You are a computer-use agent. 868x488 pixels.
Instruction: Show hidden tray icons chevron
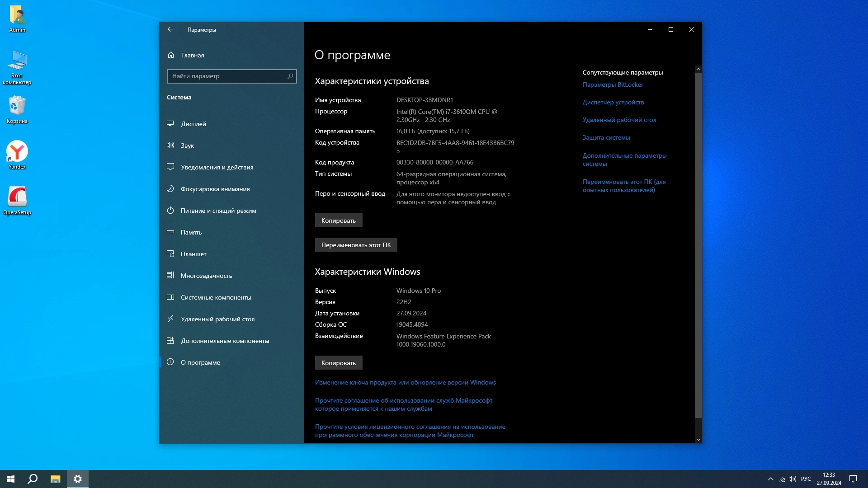point(770,479)
